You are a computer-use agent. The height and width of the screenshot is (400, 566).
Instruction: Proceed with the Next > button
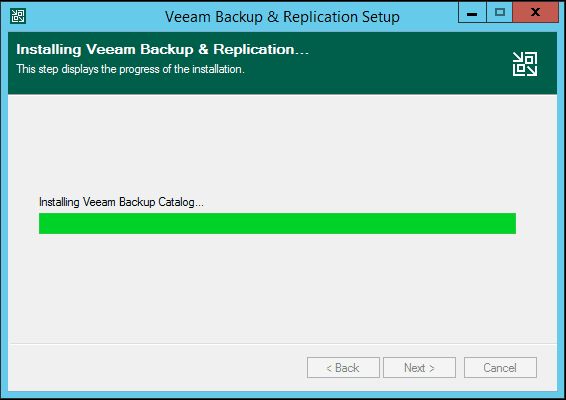click(x=419, y=368)
